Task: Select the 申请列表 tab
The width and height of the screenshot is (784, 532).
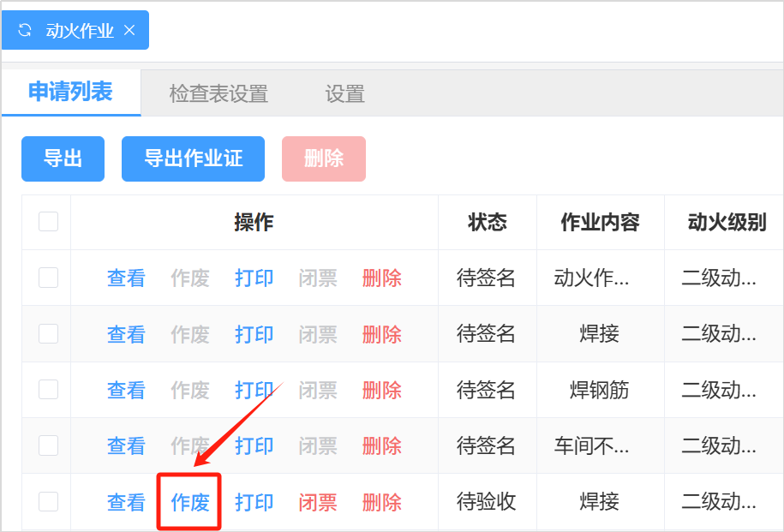Action: pyautogui.click(x=70, y=93)
